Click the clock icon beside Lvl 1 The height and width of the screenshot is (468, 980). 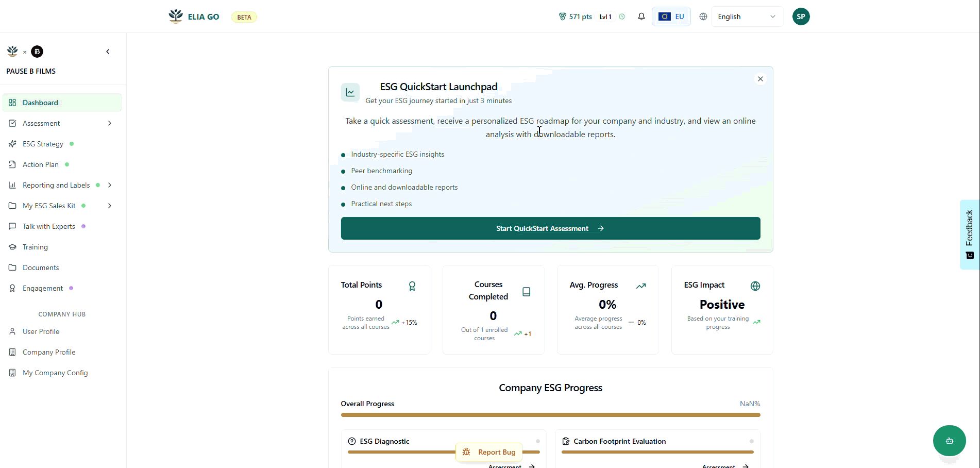tap(622, 16)
